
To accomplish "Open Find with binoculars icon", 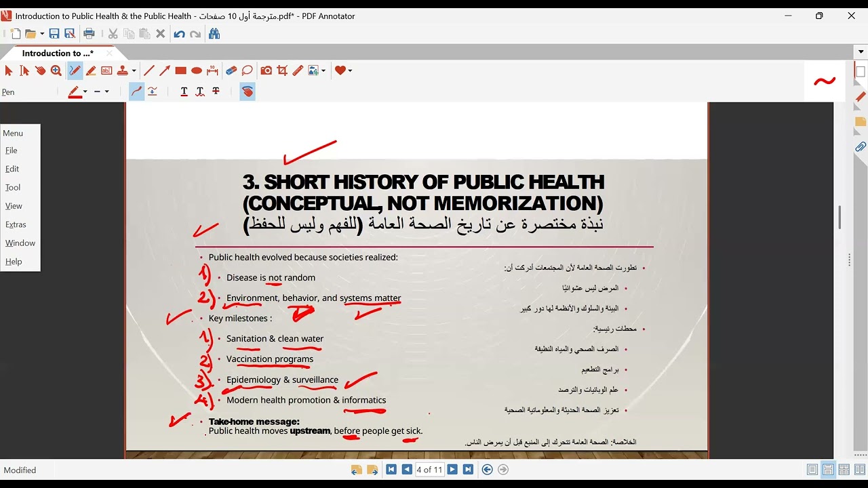I will [214, 33].
